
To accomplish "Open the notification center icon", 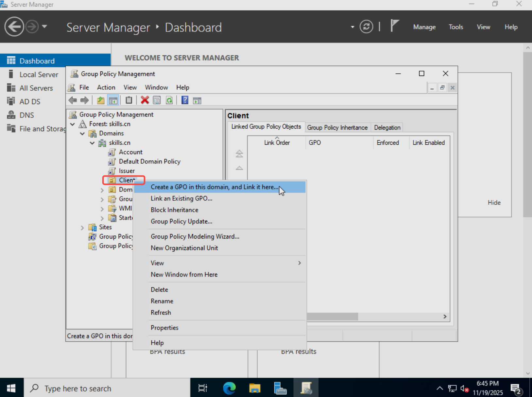I will pos(517,389).
